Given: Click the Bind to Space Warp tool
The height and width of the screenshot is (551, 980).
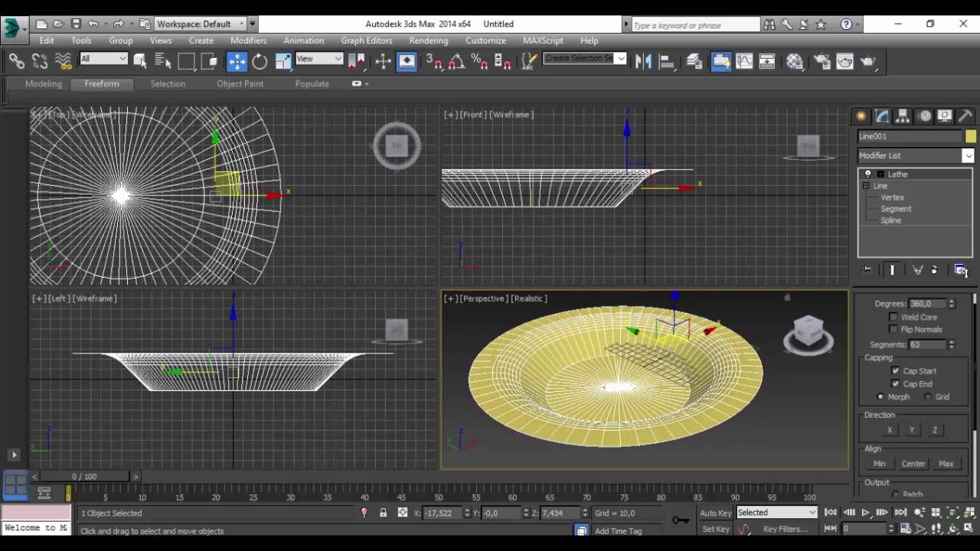Looking at the screenshot, I should click(64, 61).
